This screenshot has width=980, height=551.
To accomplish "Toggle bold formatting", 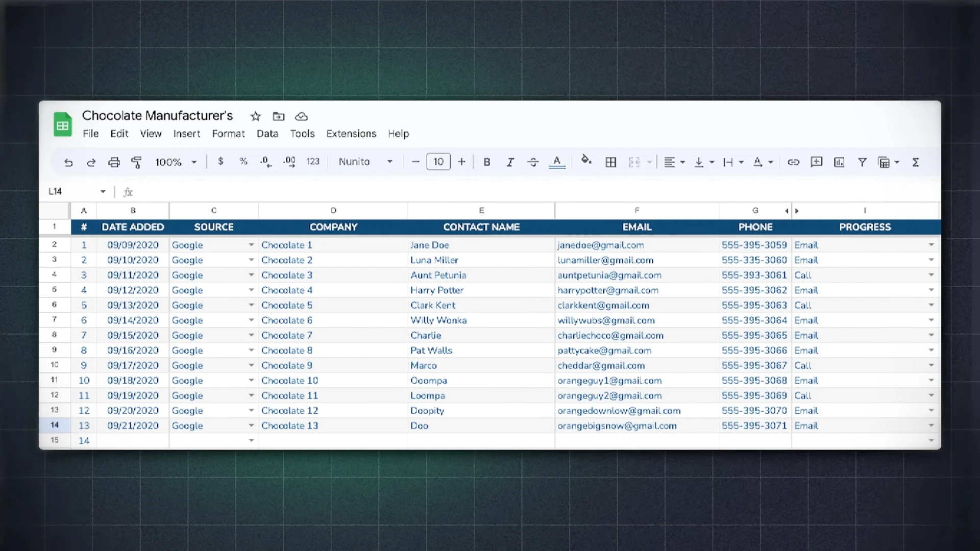I will tap(487, 162).
